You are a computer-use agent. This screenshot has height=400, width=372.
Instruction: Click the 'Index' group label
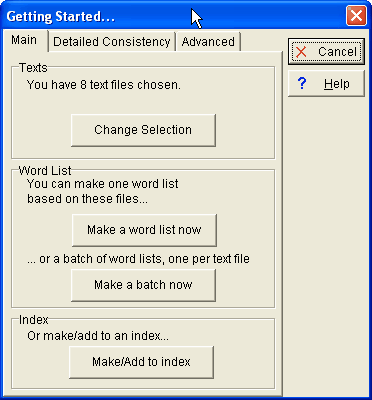click(34, 320)
